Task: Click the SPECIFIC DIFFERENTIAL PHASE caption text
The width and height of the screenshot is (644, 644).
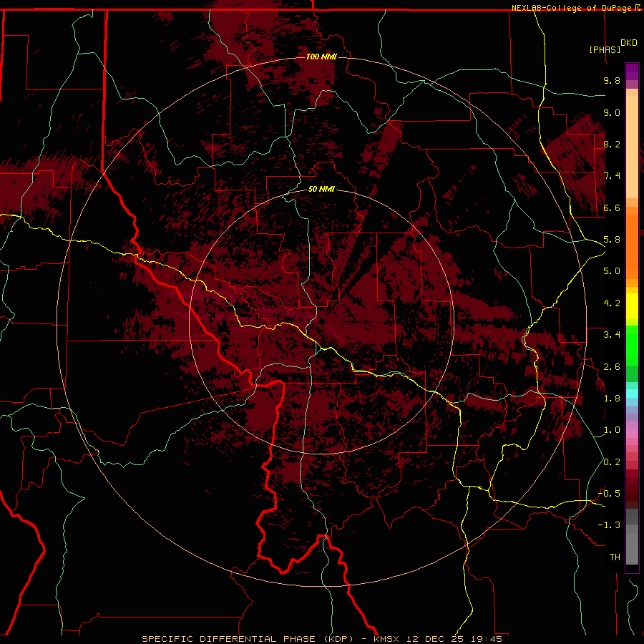Action: 229,639
